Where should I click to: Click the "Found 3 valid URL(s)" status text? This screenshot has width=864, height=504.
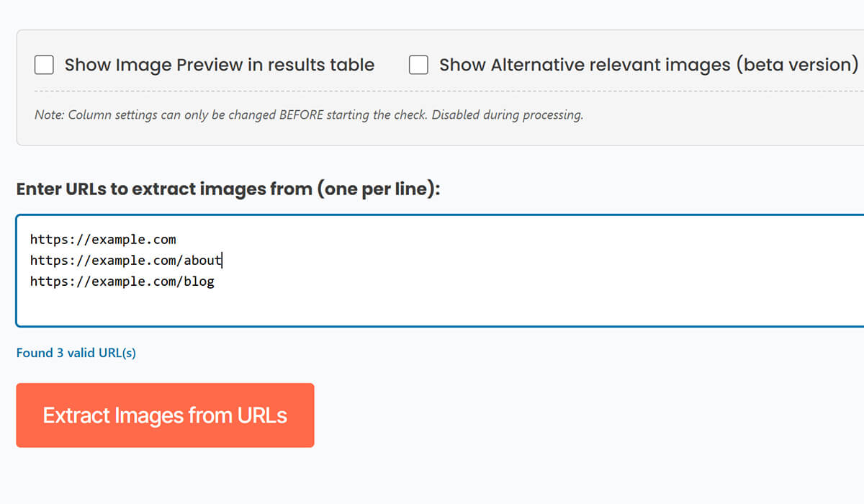(x=76, y=353)
